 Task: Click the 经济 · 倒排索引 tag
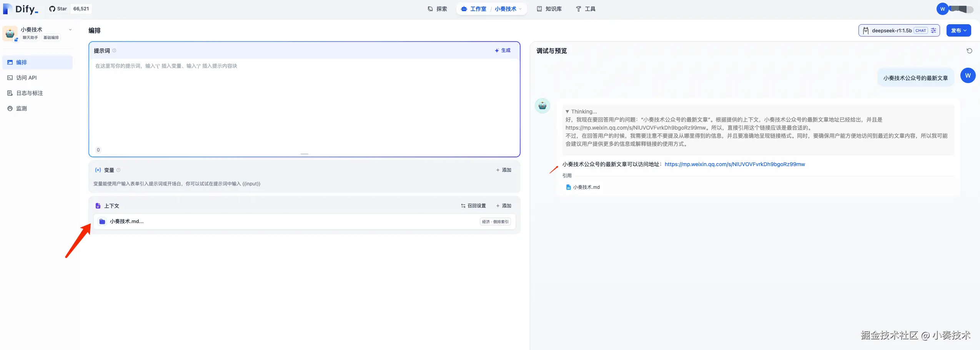tap(495, 222)
